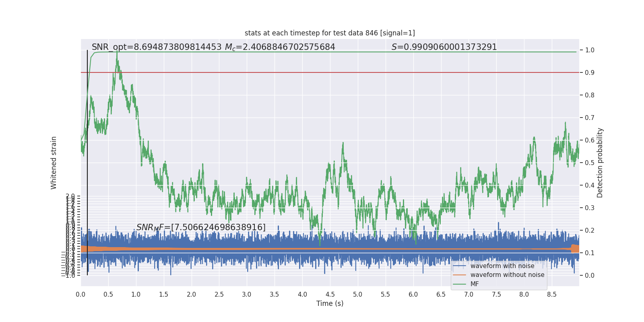Click the Whitened strain axis label
Screen dimensions: 644x322
tap(54, 163)
